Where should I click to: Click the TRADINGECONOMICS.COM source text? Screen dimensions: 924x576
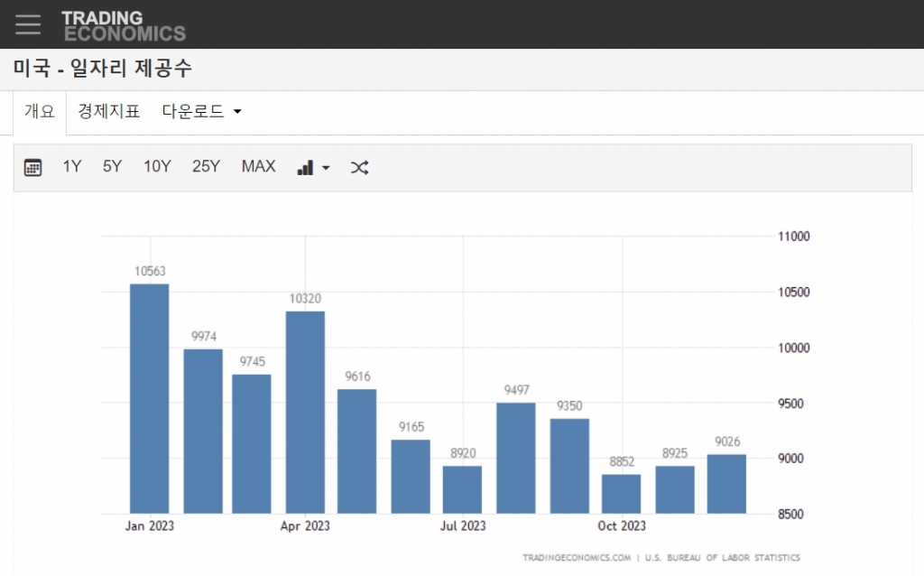pos(577,558)
